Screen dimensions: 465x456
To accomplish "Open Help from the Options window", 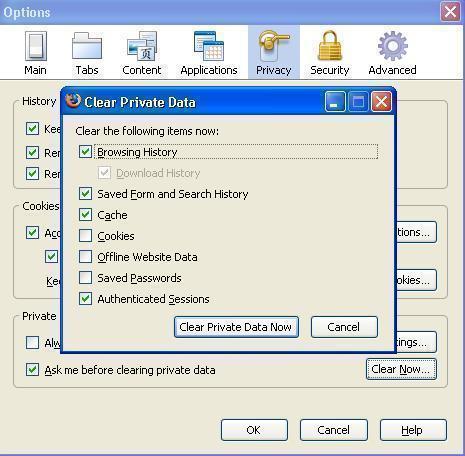I will [x=413, y=430].
